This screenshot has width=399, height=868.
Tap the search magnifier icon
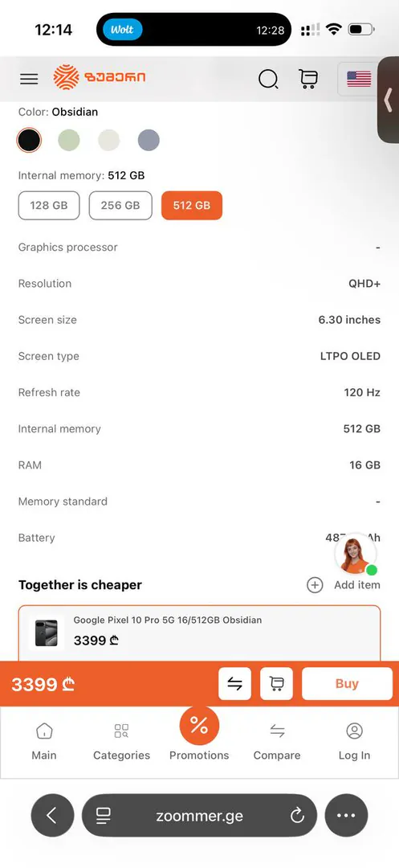tap(269, 79)
